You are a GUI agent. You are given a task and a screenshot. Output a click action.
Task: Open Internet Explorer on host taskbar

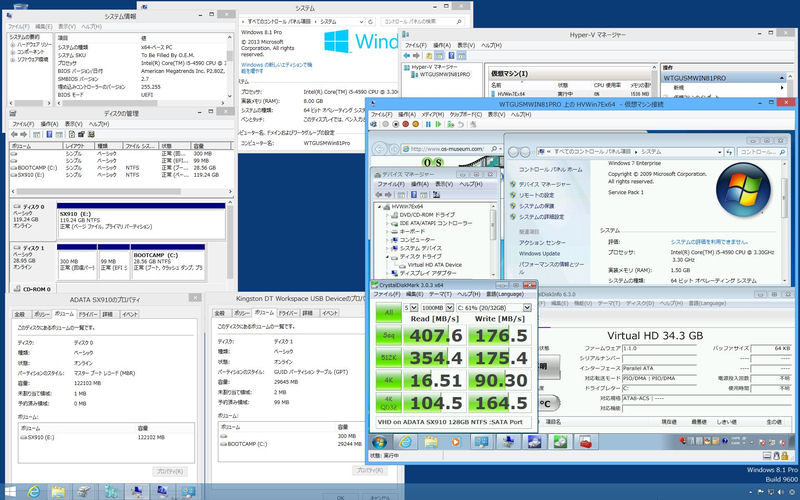(34, 492)
